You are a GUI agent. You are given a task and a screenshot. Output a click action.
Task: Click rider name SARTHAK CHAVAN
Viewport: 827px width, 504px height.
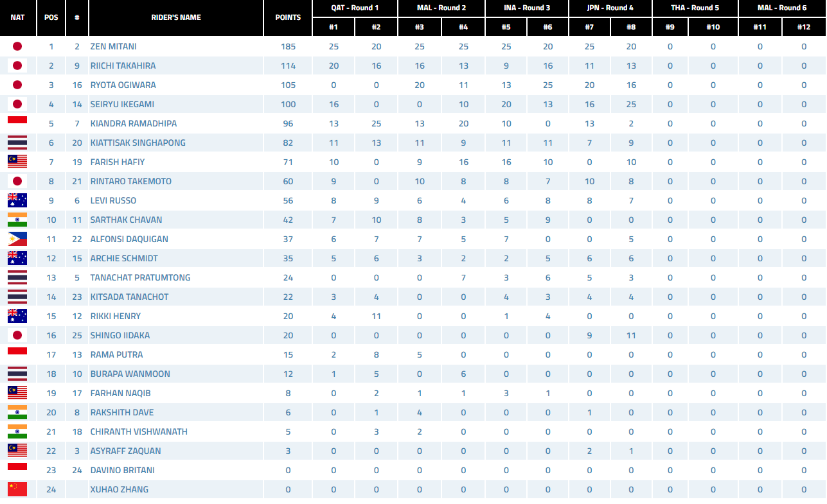coord(126,220)
